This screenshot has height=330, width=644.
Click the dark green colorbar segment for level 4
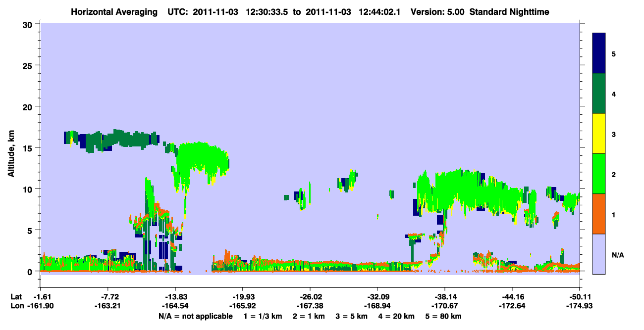(599, 94)
